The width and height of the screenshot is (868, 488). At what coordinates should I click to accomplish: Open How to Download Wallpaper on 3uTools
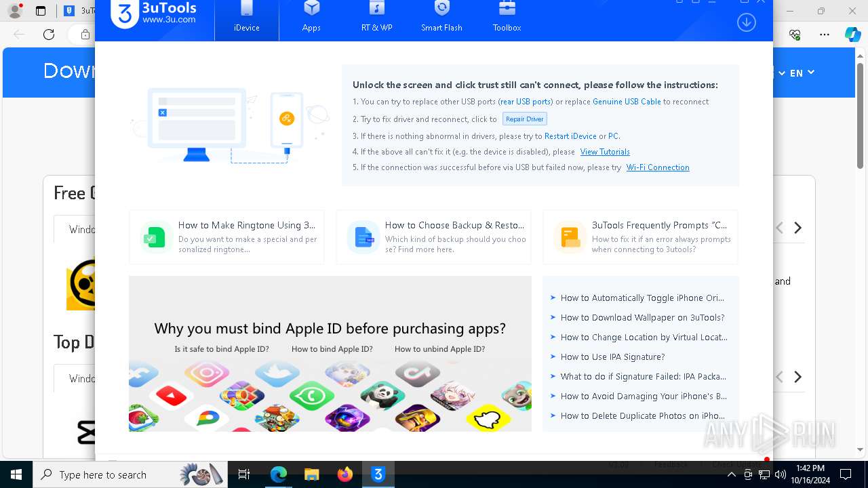642,317
